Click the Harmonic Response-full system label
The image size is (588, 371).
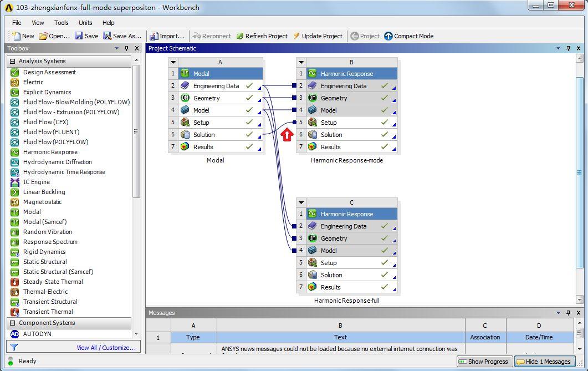[x=346, y=301]
